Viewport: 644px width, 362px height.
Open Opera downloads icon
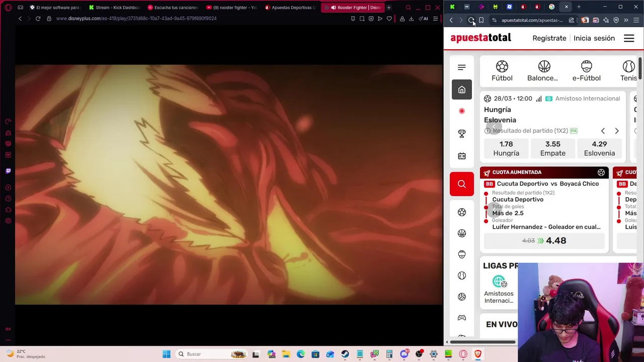pos(411,19)
